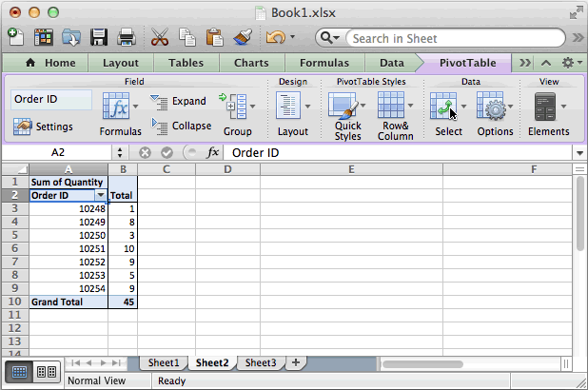Create a new workbook from toolbar

coord(15,37)
